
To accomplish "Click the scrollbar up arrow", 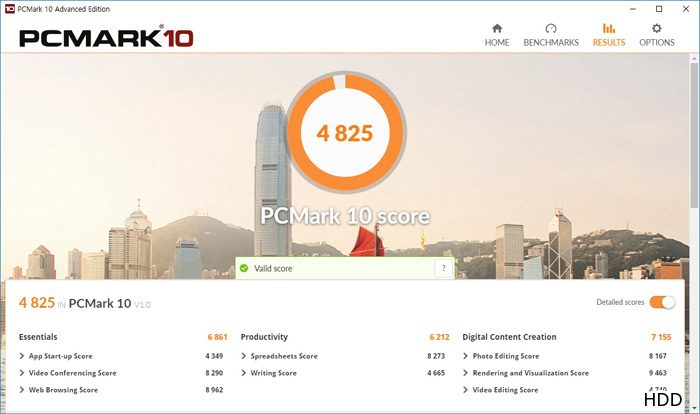I will pos(694,59).
